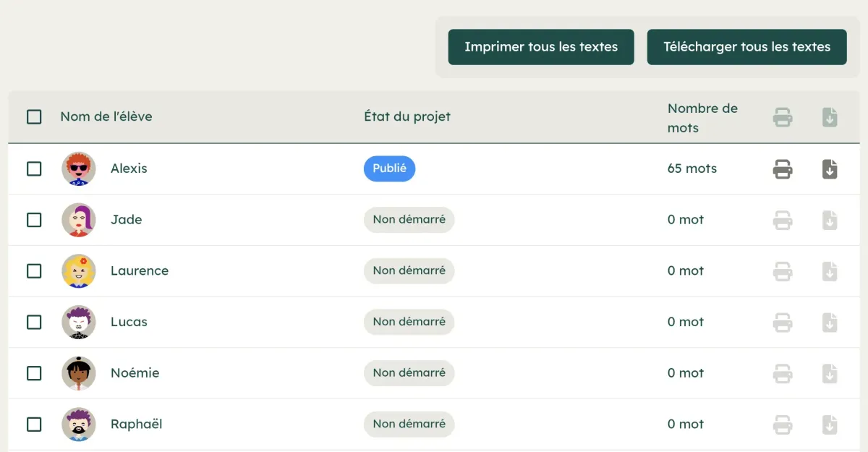Viewport: 868px width, 452px height.
Task: Open the student name Laurence
Action: [140, 271]
